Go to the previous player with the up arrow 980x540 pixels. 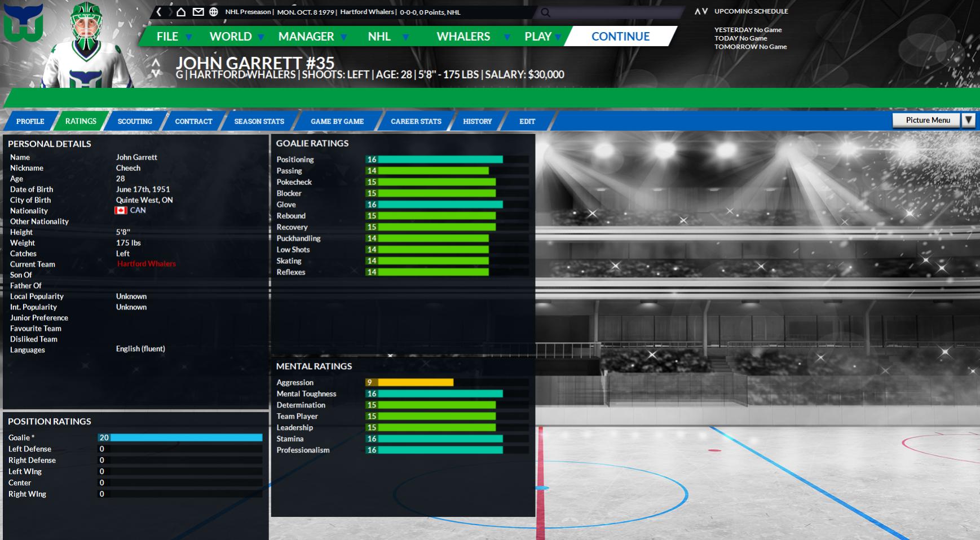(156, 62)
